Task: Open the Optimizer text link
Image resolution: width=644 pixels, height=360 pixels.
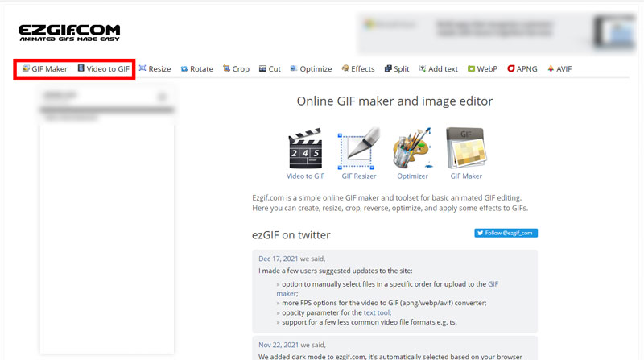Action: (x=412, y=176)
